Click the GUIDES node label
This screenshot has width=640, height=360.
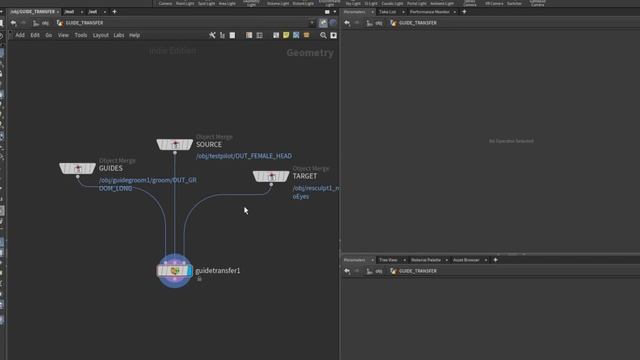point(111,168)
